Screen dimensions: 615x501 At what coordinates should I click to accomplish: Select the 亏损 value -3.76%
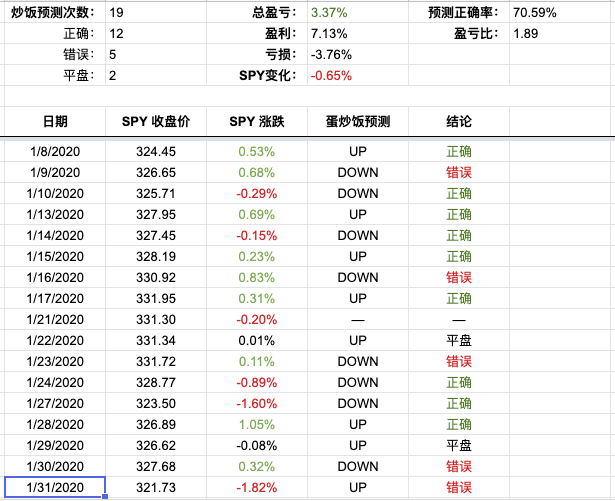pyautogui.click(x=331, y=55)
